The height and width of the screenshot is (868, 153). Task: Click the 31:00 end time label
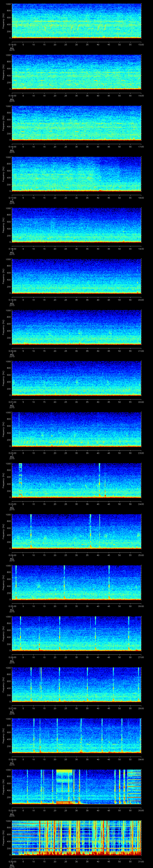pos(141,861)
